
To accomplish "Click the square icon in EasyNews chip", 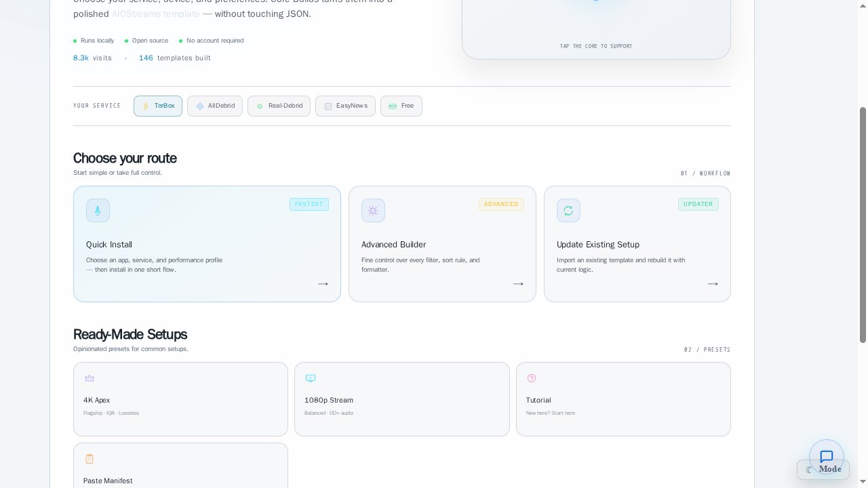I will tap(328, 106).
